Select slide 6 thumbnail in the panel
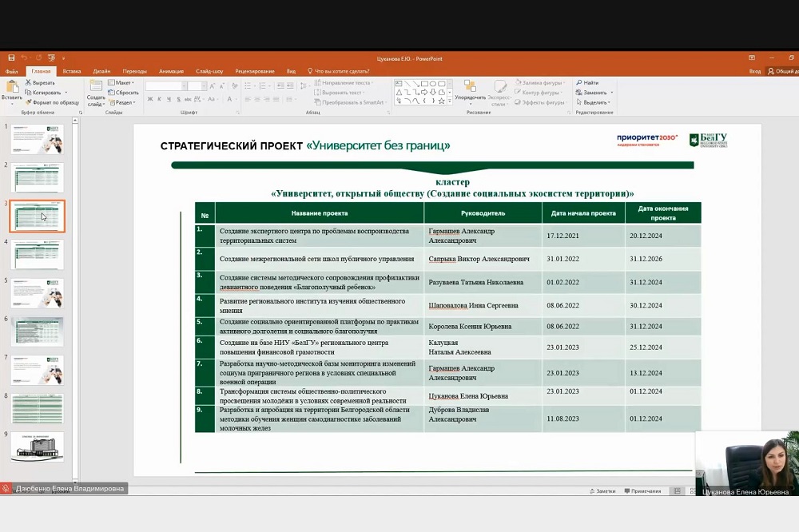The width and height of the screenshot is (799, 532). pos(38,332)
